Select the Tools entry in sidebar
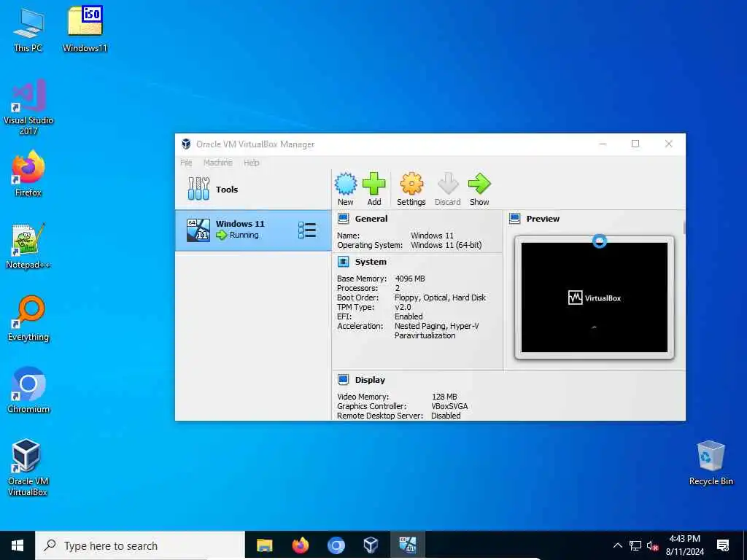This screenshot has height=560, width=747. pyautogui.click(x=253, y=189)
